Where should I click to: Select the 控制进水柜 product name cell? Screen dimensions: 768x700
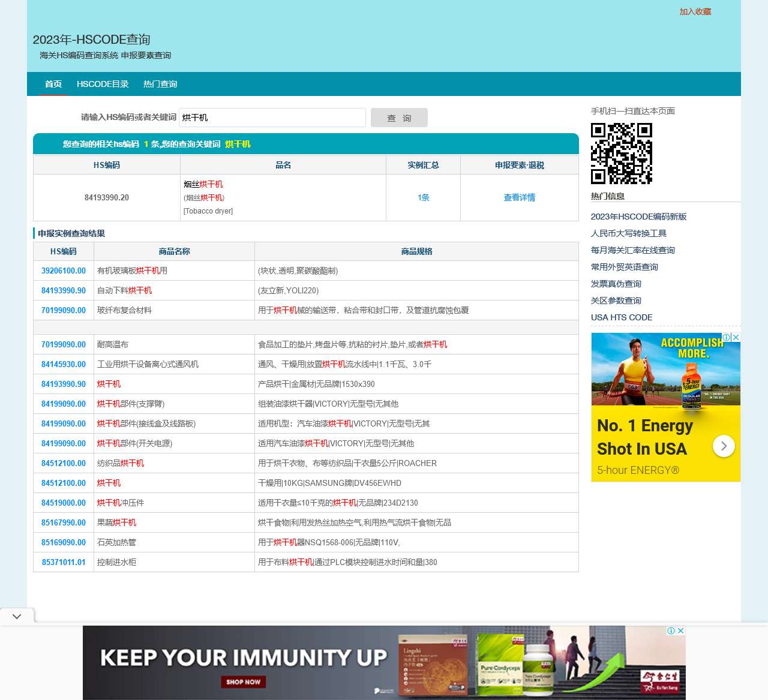click(174, 562)
